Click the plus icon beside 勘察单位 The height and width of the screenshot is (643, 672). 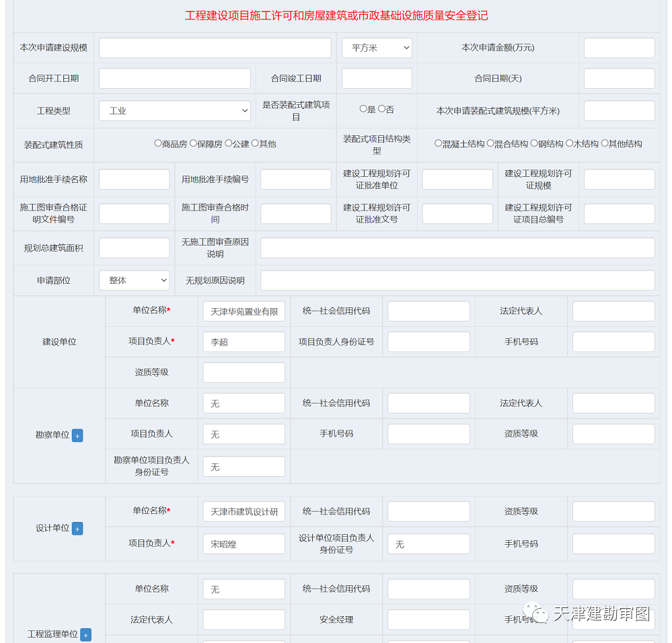tap(77, 436)
